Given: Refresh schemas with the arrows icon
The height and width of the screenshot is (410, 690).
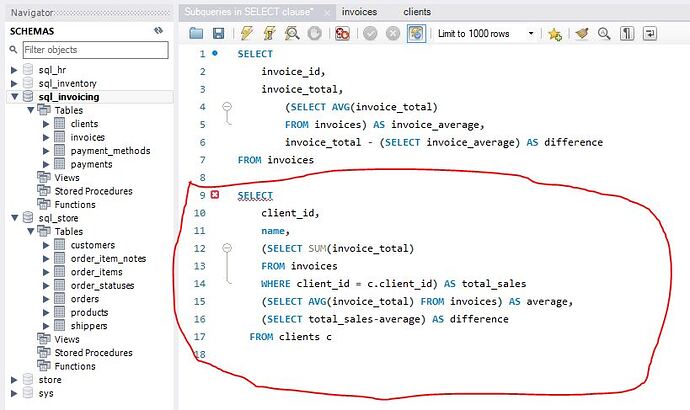Looking at the screenshot, I should [x=158, y=30].
